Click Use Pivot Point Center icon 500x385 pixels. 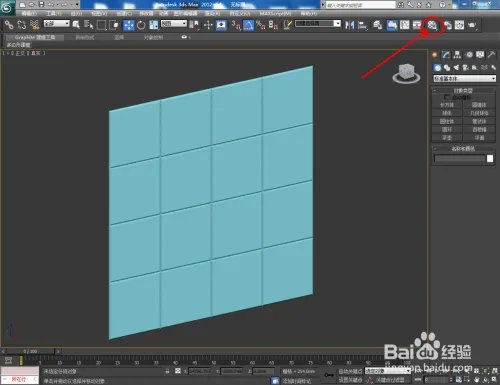coord(194,25)
